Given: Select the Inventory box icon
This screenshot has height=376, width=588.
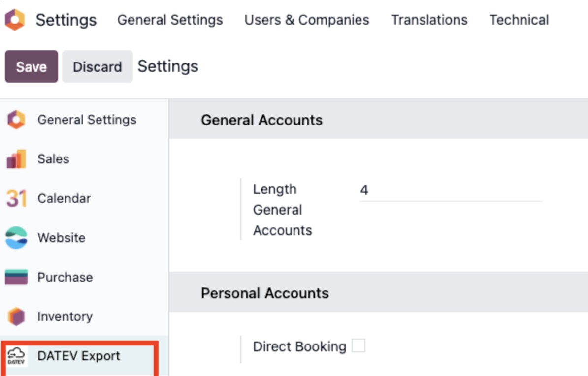Looking at the screenshot, I should tap(16, 316).
